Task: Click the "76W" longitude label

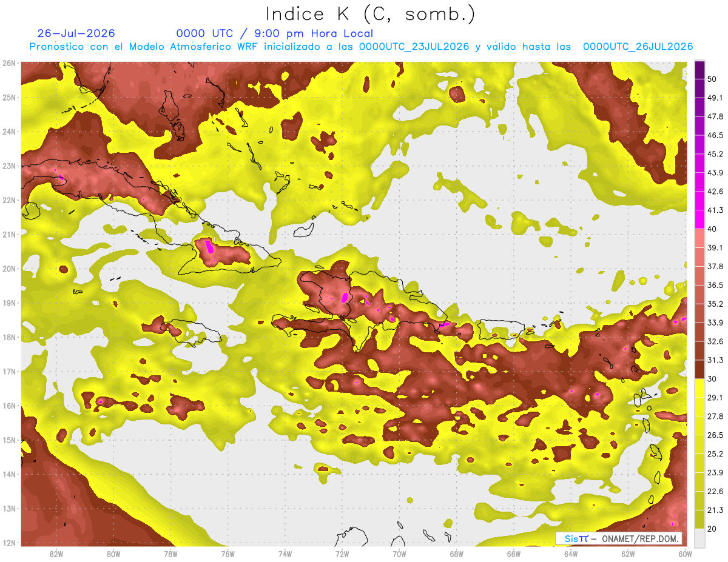Action: [227, 554]
